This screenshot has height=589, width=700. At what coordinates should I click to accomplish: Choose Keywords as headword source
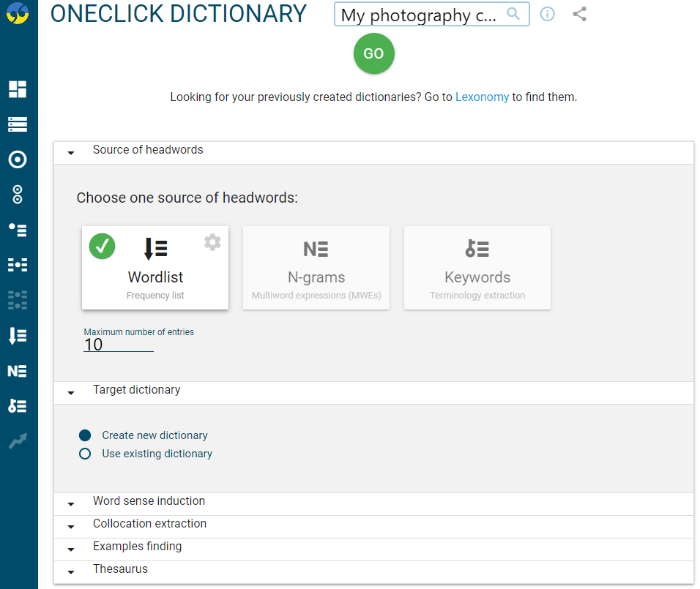[477, 268]
